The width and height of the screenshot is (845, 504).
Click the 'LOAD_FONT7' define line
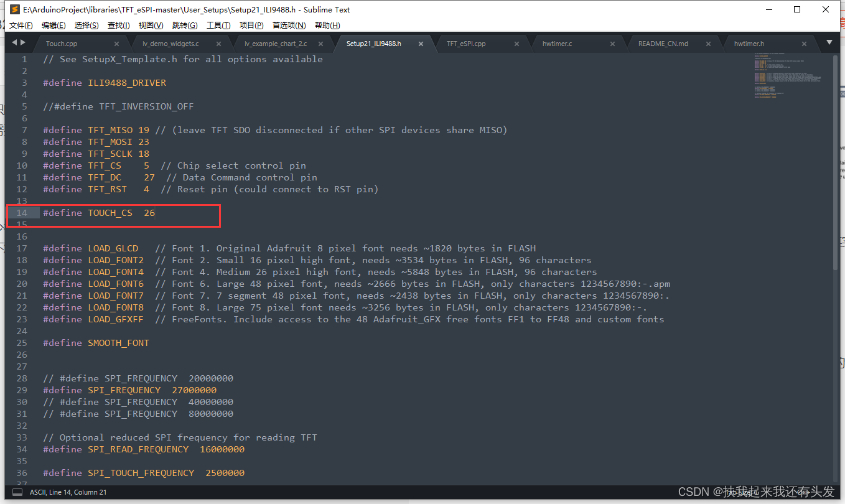(357, 296)
